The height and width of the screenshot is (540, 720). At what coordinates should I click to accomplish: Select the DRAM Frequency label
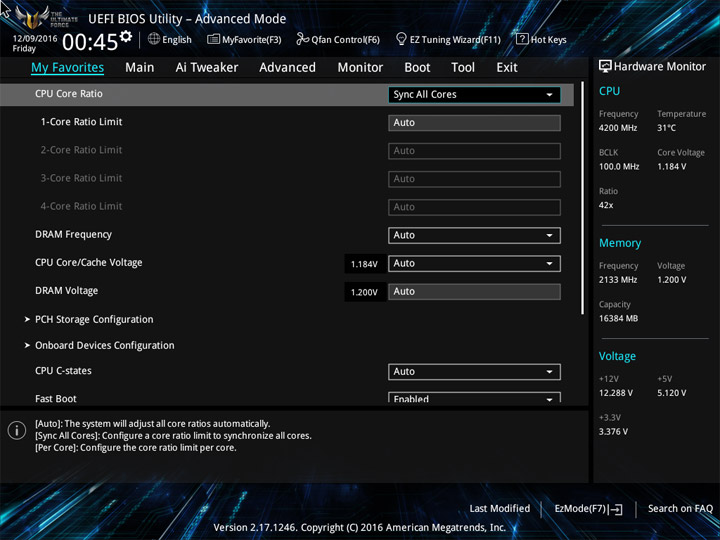pos(73,235)
